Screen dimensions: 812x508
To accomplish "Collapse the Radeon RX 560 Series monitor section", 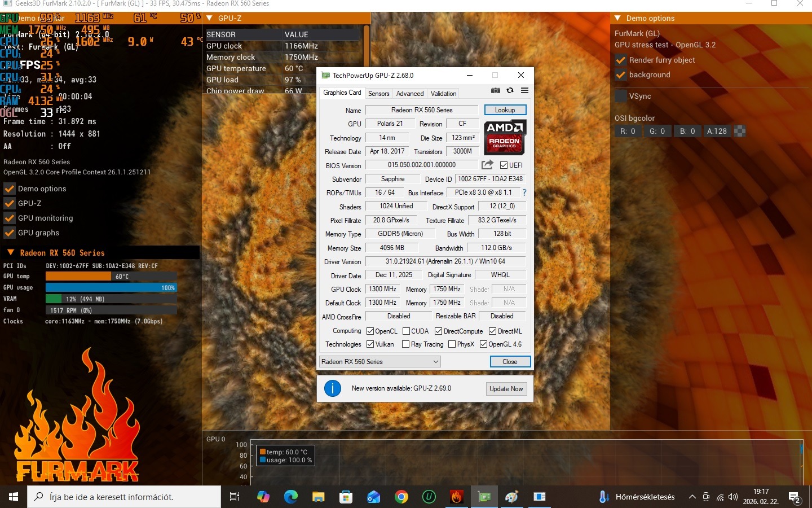I will (11, 253).
